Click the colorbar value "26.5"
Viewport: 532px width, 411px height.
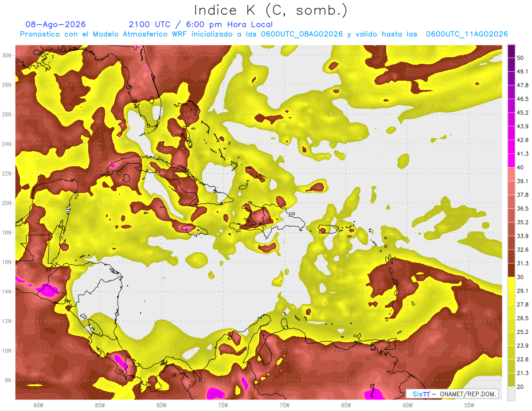click(523, 318)
